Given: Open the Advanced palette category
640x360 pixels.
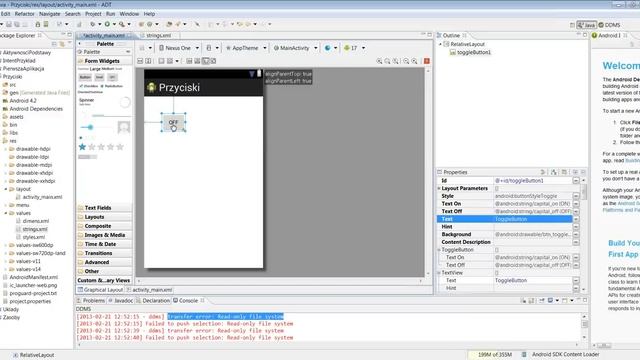Looking at the screenshot, I should [104, 262].
